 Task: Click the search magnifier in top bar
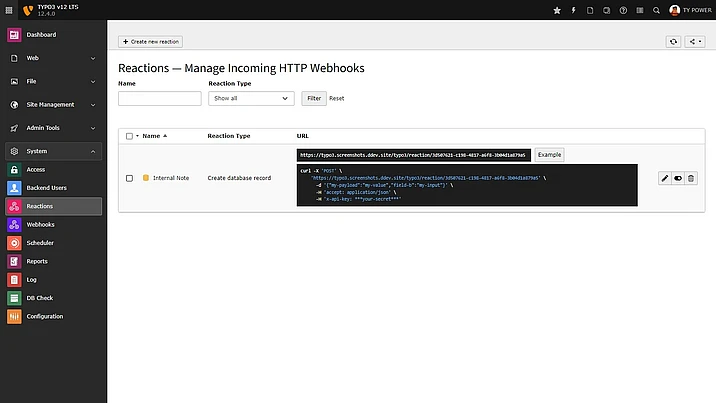point(656,10)
